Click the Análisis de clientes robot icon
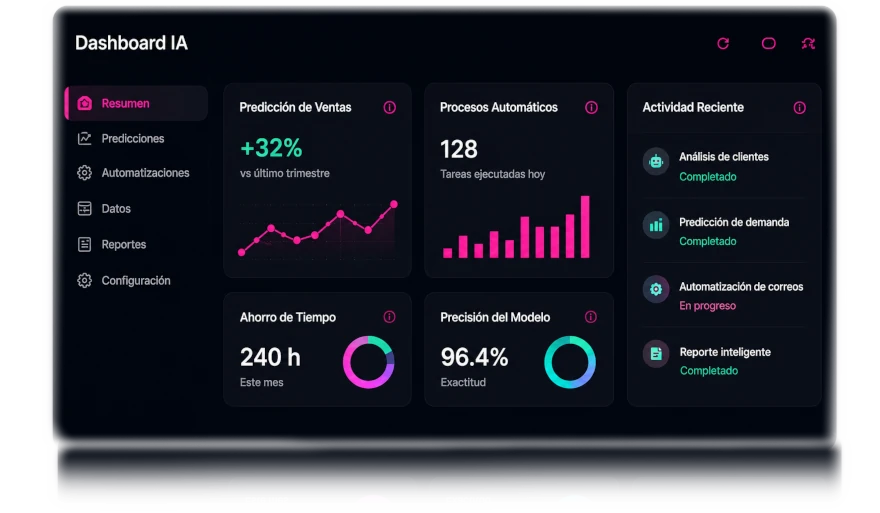Screen dimensions: 880x513 point(656,162)
